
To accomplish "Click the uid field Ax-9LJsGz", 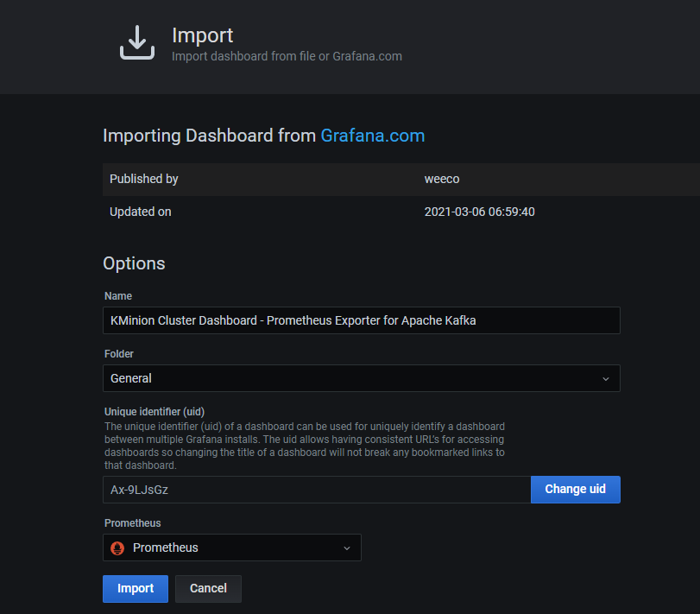I will coord(317,490).
